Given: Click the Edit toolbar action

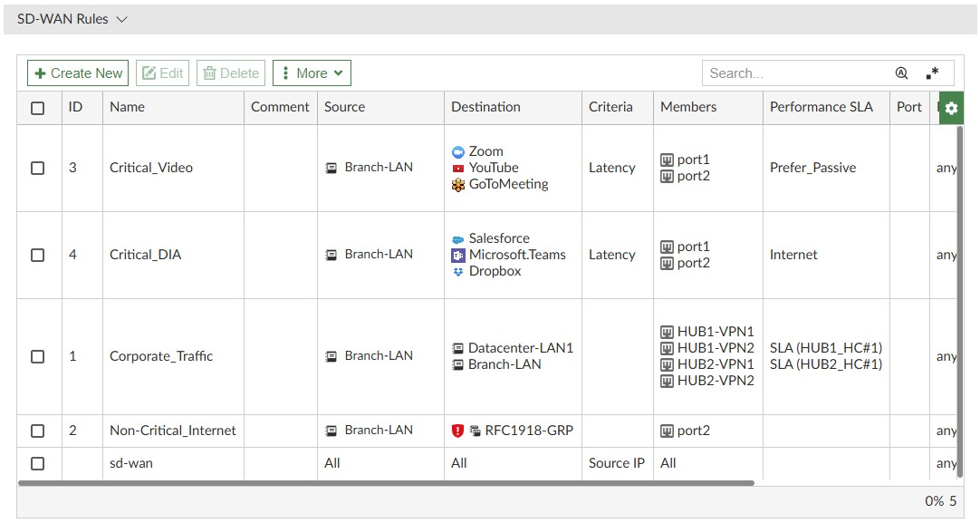Looking at the screenshot, I should (x=162, y=73).
